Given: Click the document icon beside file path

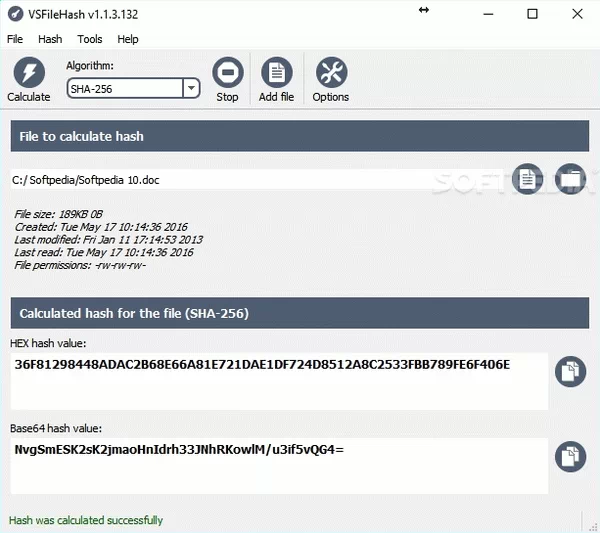Looking at the screenshot, I should (527, 178).
